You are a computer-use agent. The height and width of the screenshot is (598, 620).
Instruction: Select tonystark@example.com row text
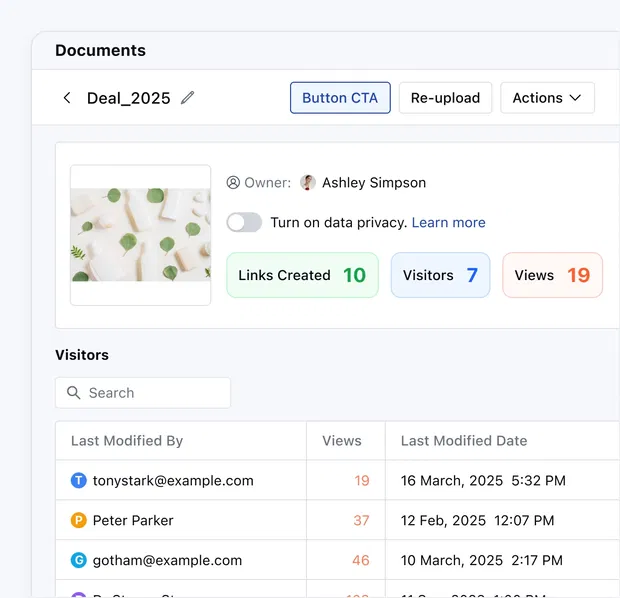[173, 481]
